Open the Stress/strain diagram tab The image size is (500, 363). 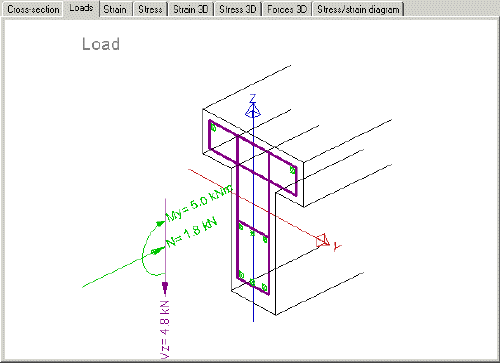coord(358,9)
